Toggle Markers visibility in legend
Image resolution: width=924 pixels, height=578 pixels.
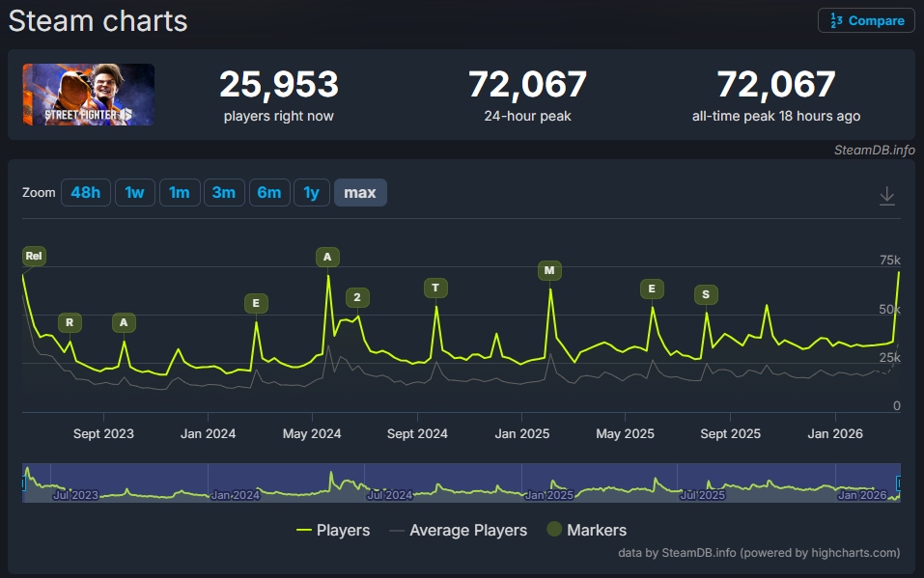tap(586, 530)
